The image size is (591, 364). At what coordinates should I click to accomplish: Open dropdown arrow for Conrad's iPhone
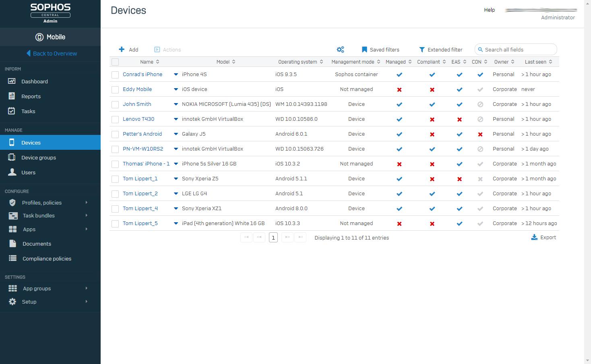176,74
